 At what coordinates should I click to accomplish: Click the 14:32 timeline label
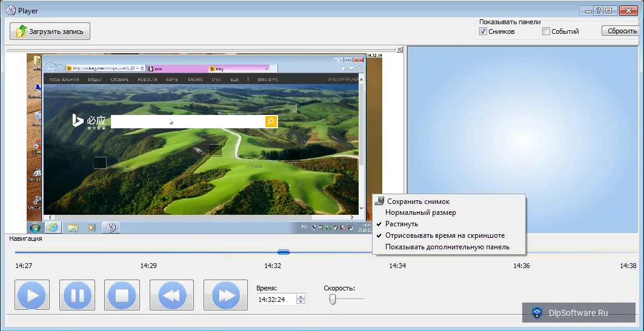click(273, 266)
